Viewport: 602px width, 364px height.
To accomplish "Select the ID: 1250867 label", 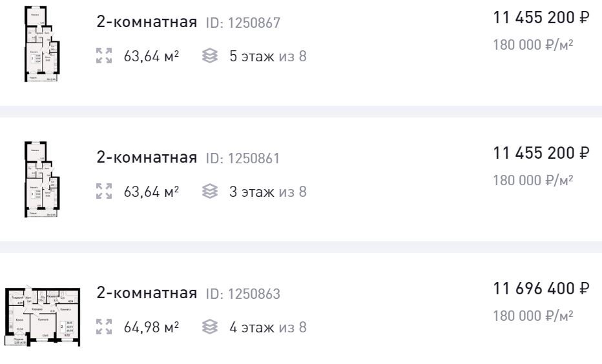I will coord(243,23).
